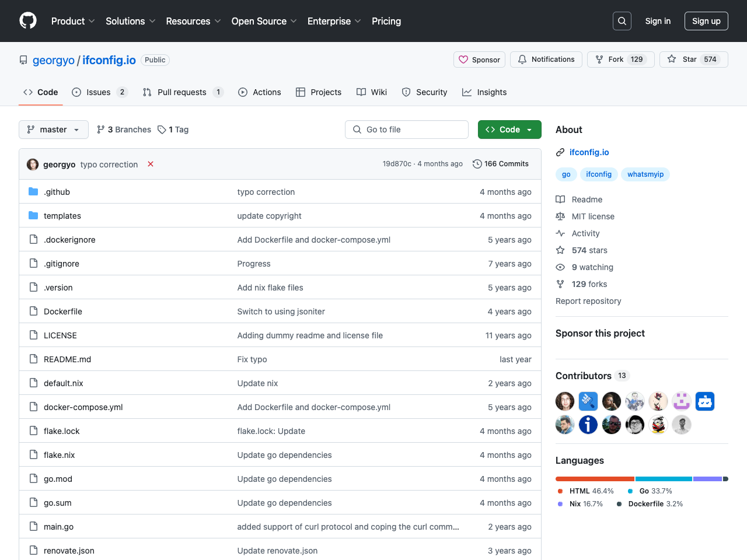Click the HTML segment of language bar
This screenshot has height=560, width=747.
click(x=595, y=479)
